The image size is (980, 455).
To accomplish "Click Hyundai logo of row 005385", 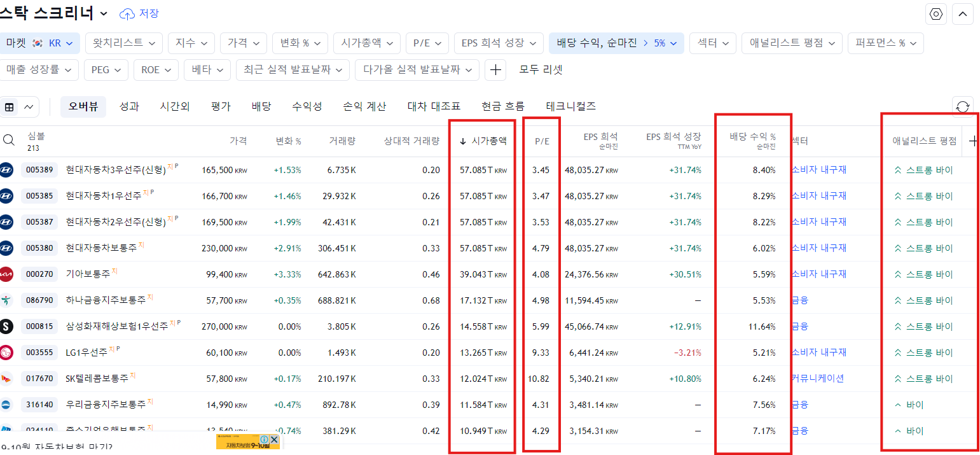I will (x=6, y=196).
